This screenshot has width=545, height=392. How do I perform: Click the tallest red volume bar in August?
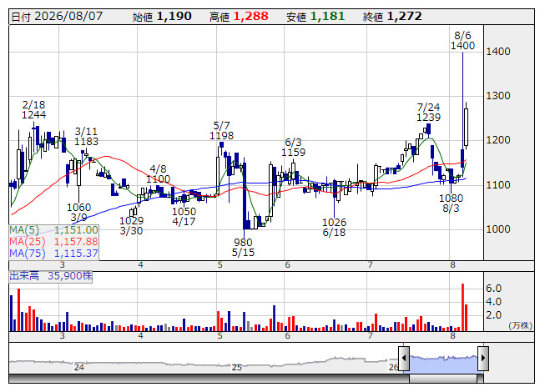(x=462, y=307)
